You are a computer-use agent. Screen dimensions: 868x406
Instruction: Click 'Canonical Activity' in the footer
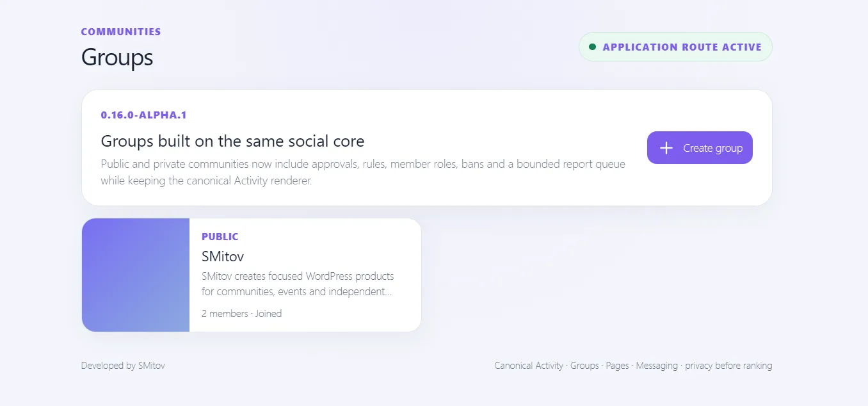[x=529, y=366]
